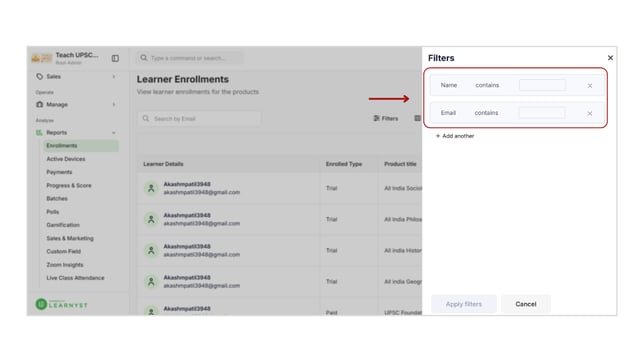The image size is (644, 362).
Task: Open Gamification report
Action: 63,225
